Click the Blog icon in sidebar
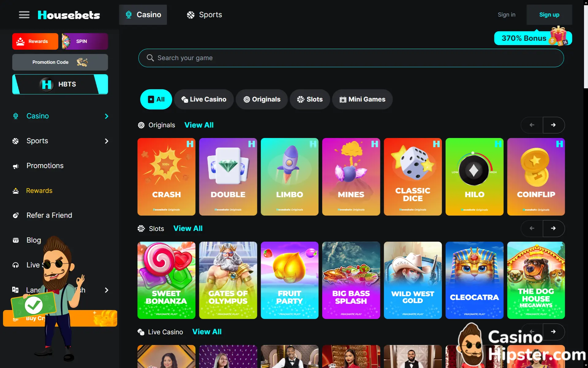This screenshot has width=588, height=368. coord(16,240)
